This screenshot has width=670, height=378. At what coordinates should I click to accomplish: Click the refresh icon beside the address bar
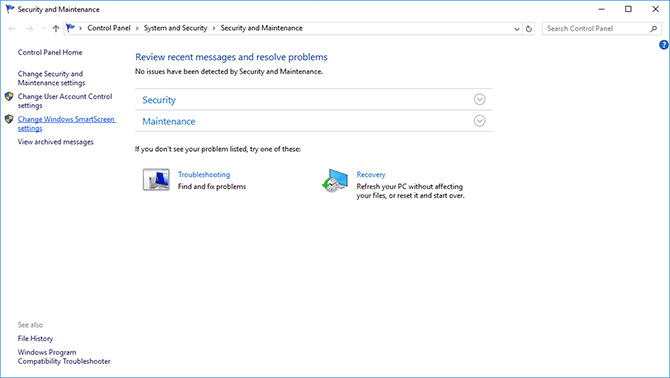[529, 29]
